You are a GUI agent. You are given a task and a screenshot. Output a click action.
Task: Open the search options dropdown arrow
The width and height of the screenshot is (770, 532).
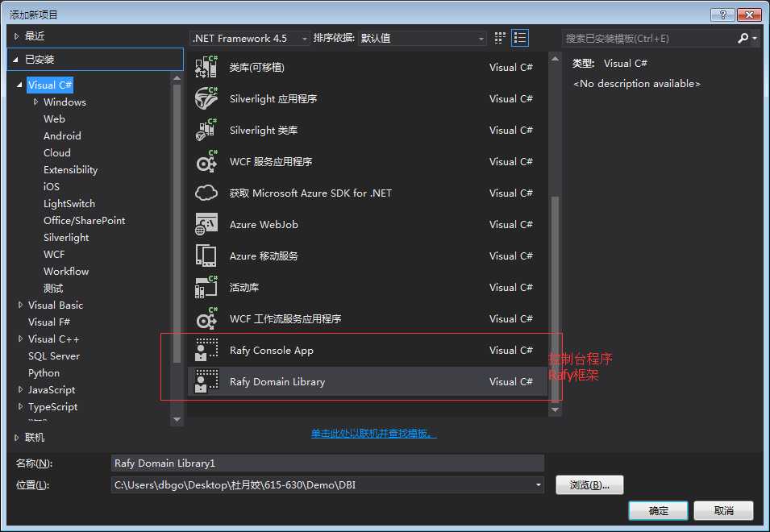point(755,38)
